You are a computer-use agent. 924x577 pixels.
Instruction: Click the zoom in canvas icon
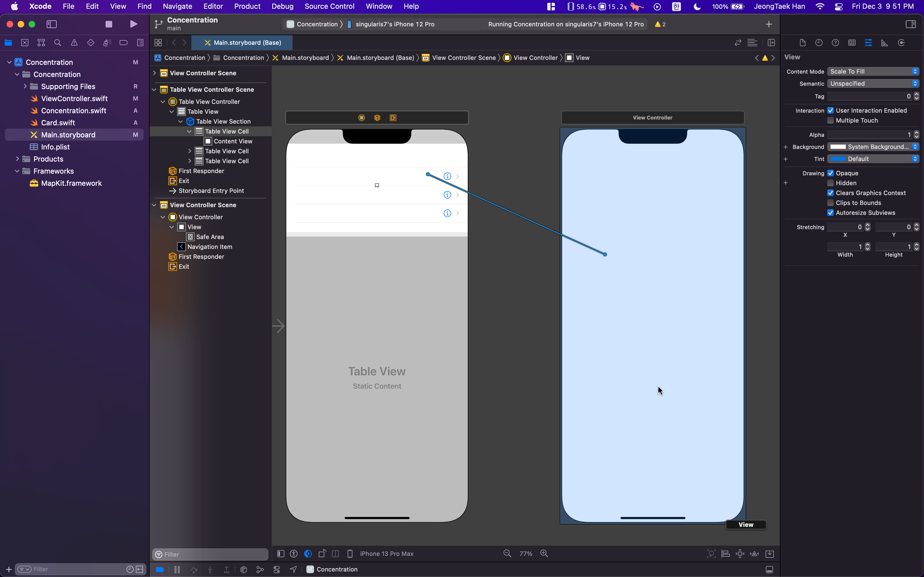pyautogui.click(x=544, y=553)
